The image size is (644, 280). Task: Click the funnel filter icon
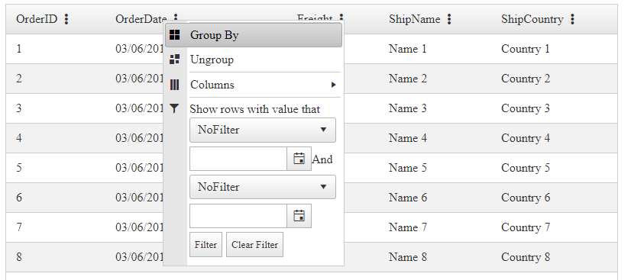click(174, 108)
